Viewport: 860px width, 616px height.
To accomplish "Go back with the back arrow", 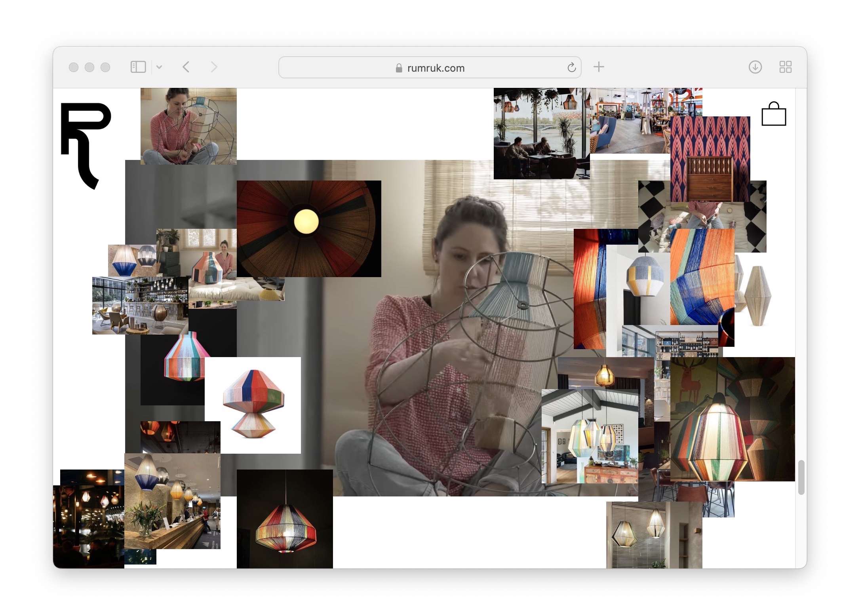I will (x=186, y=67).
